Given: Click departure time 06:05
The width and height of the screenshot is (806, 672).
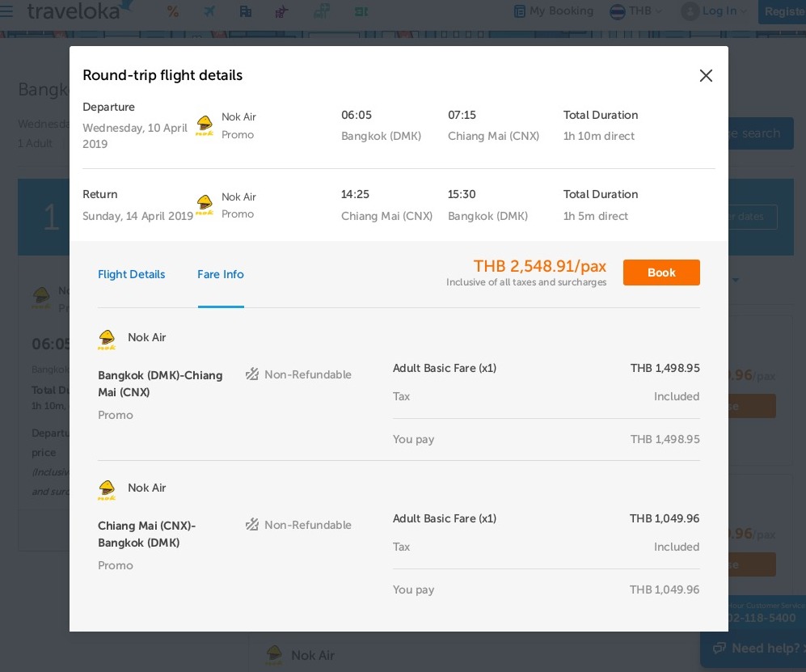Looking at the screenshot, I should click(x=357, y=115).
